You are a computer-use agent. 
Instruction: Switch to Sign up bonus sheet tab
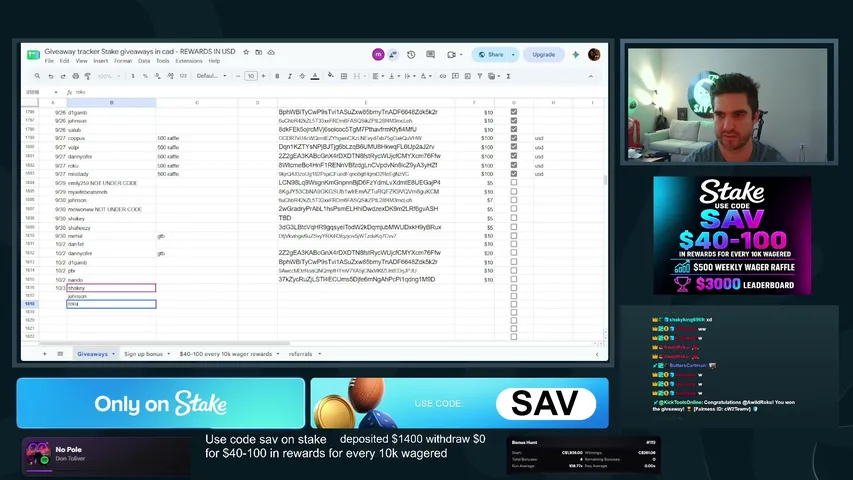pyautogui.click(x=143, y=354)
